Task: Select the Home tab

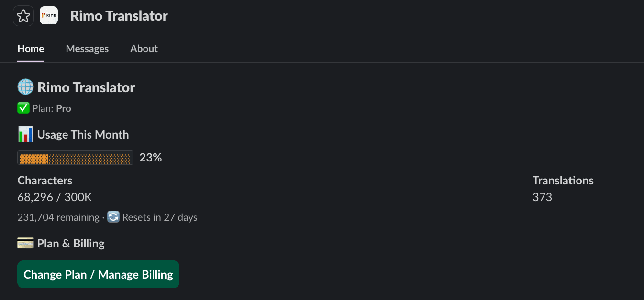Action: point(31,48)
